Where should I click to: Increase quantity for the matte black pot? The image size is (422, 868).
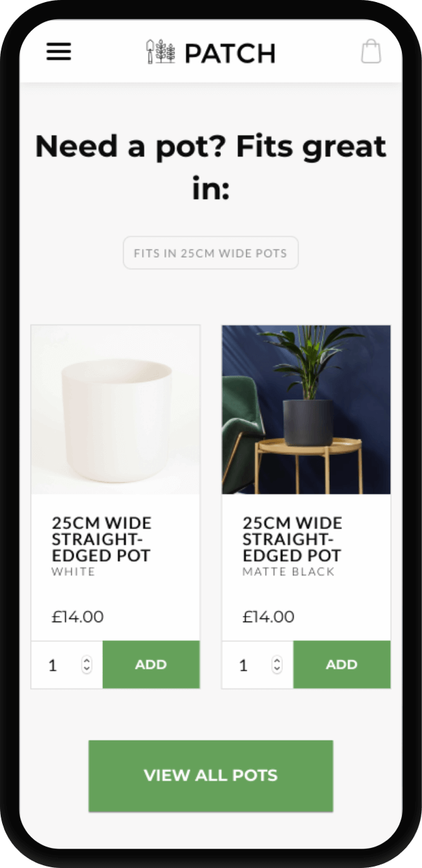pos(277,661)
